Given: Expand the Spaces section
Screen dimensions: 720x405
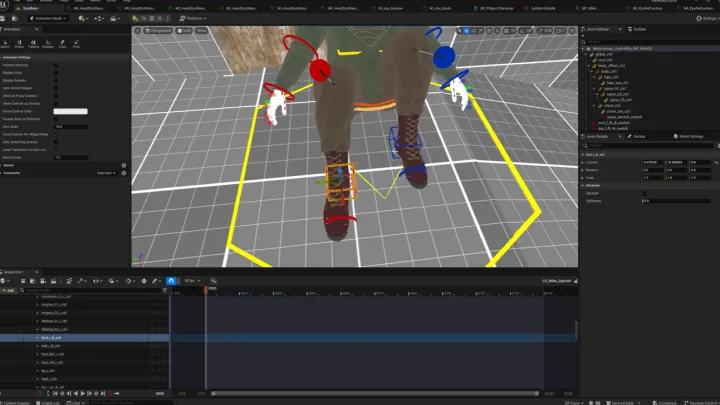Looking at the screenshot, I should pyautogui.click(x=1, y=165).
